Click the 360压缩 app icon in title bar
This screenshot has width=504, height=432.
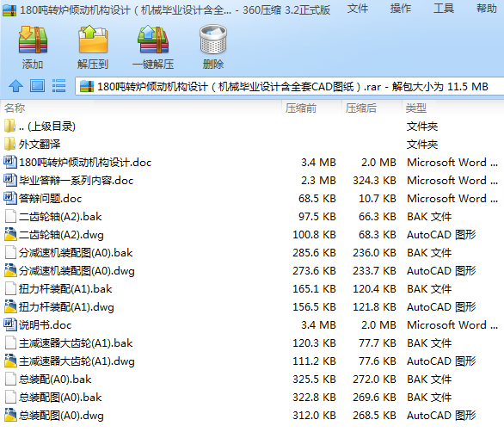pyautogui.click(x=9, y=10)
